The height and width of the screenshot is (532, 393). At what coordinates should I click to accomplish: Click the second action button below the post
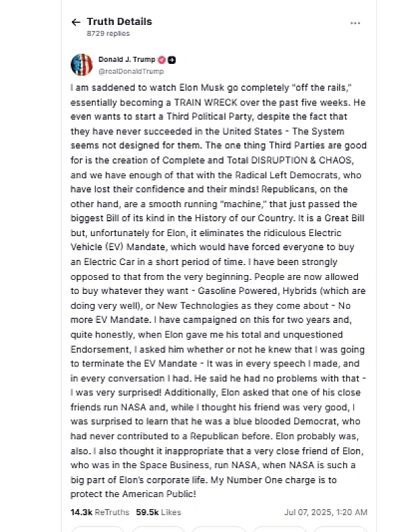(x=158, y=529)
